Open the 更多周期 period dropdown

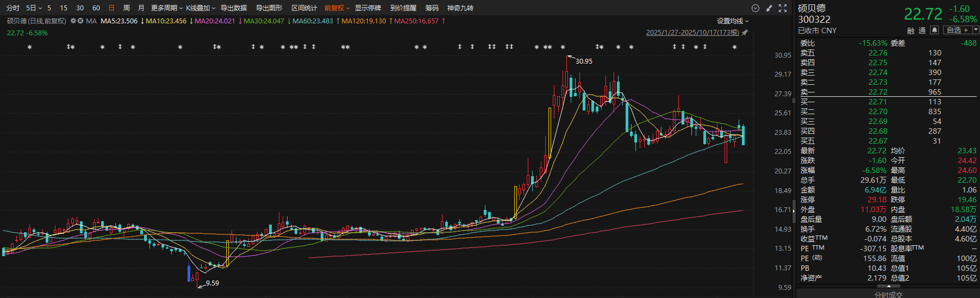[166, 8]
